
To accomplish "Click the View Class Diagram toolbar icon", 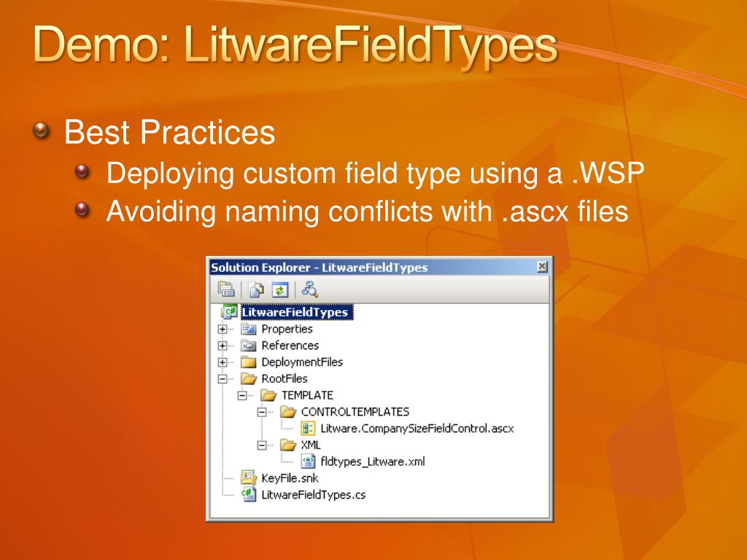I will [309, 289].
